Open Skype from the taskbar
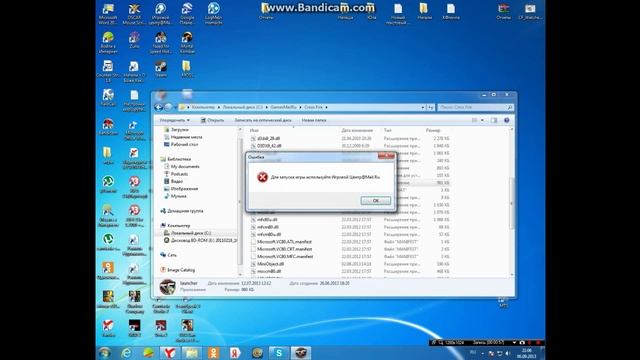 coord(279,353)
